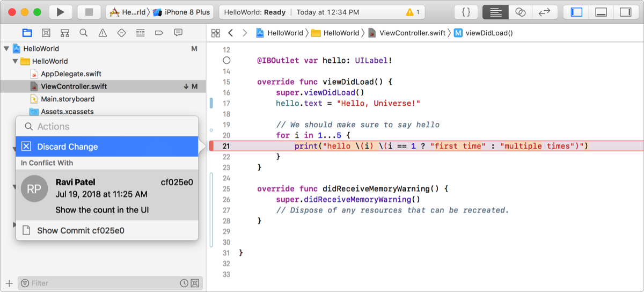Open the Issue navigator warning icon

click(103, 33)
